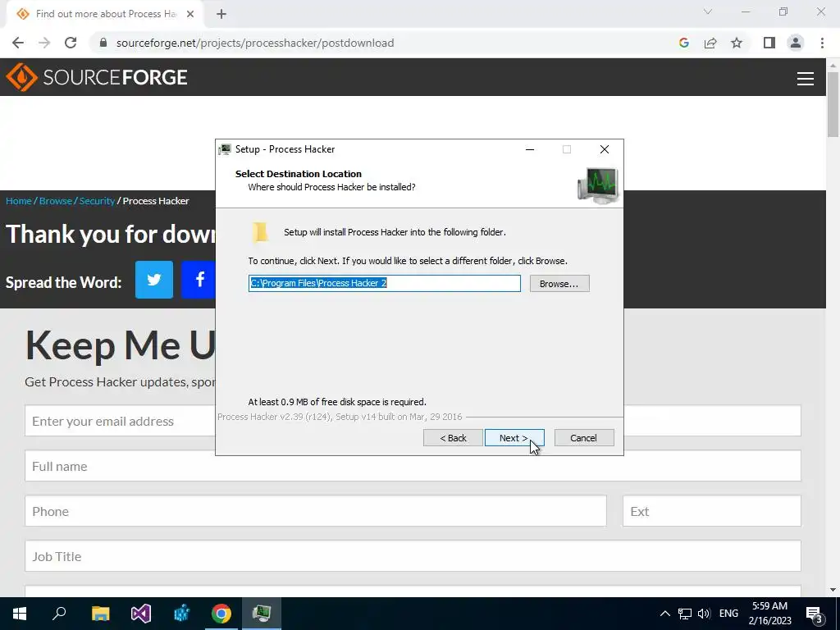
Task: Show hidden system tray icons
Action: pos(664,614)
